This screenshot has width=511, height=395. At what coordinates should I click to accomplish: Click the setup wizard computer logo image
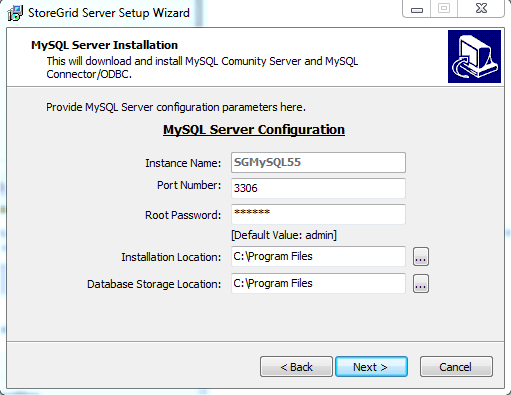(x=474, y=56)
